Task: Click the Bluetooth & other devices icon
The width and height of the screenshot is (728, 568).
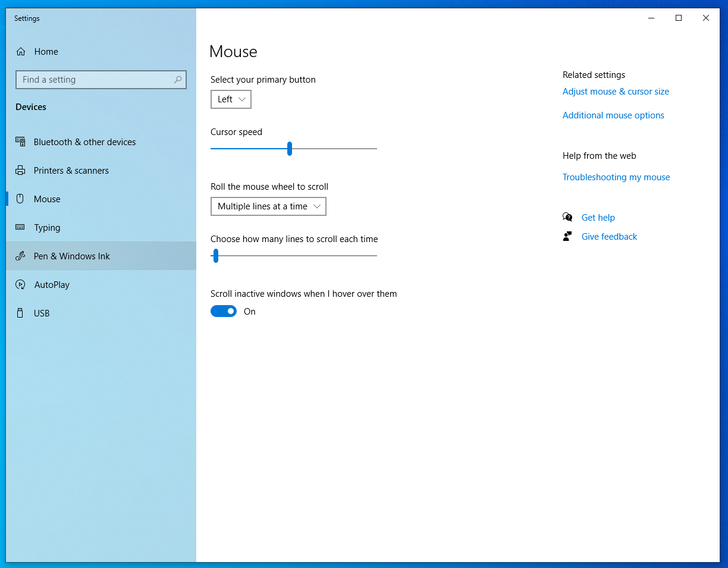Action: pos(21,142)
